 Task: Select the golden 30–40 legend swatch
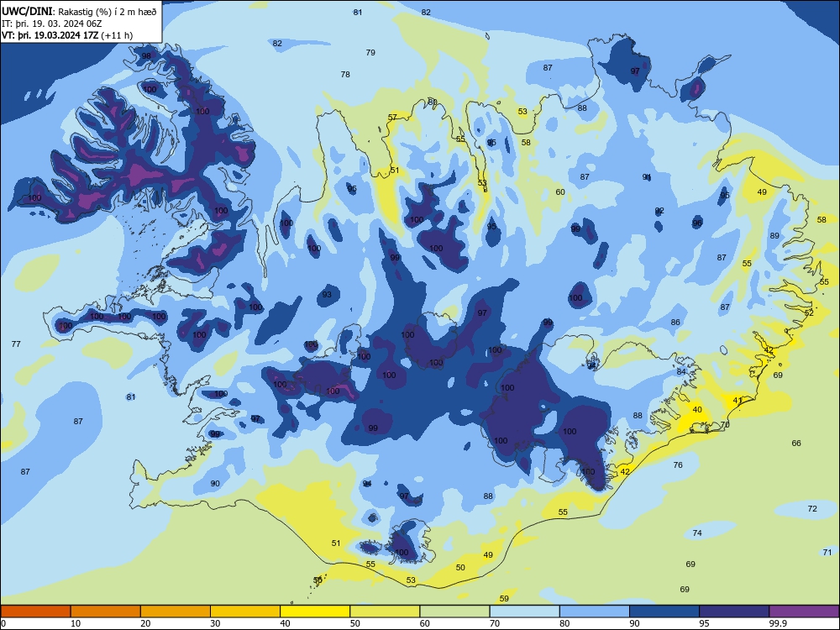245,612
